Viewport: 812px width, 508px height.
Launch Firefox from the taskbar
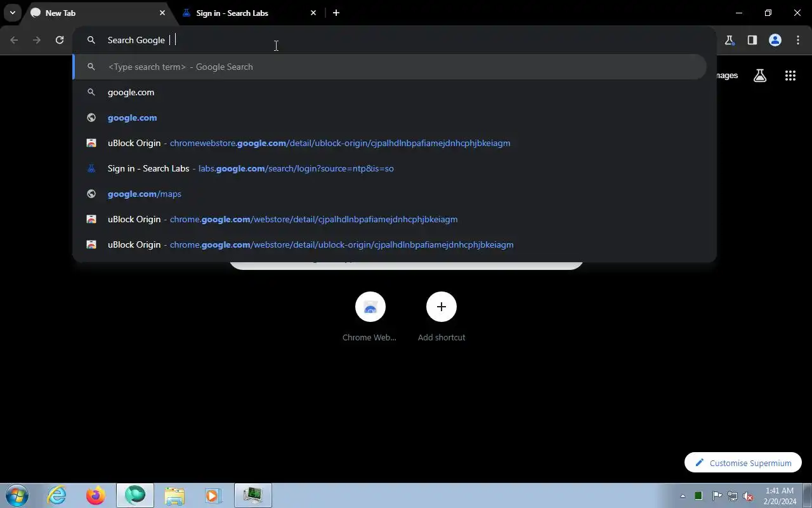pos(96,495)
